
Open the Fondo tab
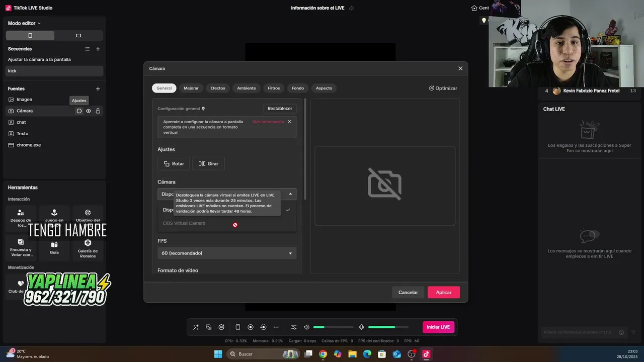pos(298,88)
